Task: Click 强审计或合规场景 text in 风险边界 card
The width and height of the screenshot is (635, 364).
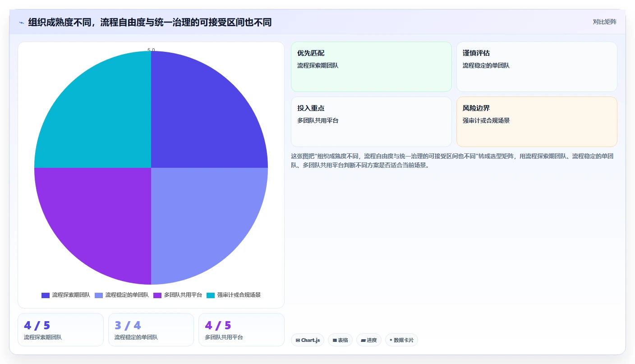Action: point(486,120)
